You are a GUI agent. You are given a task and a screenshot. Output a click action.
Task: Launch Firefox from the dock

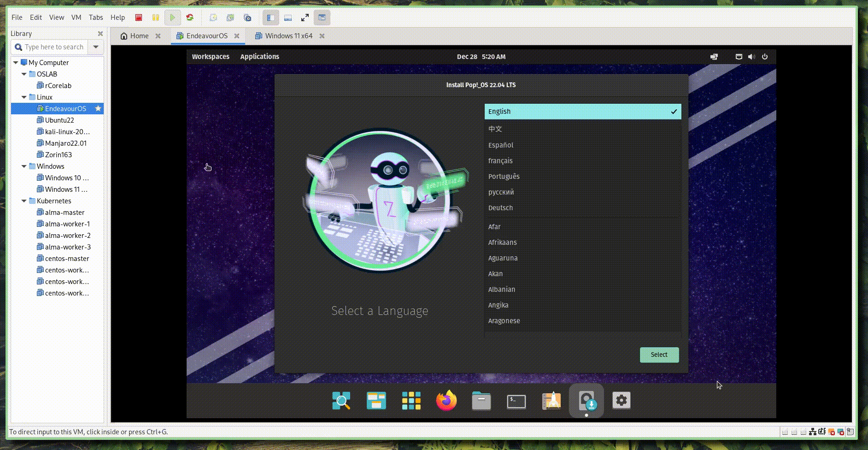click(446, 401)
